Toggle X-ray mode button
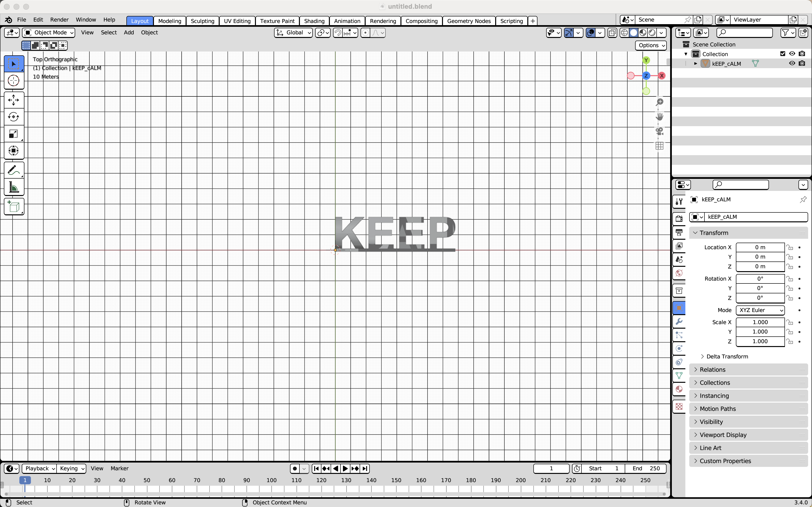The height and width of the screenshot is (507, 812). [612, 33]
